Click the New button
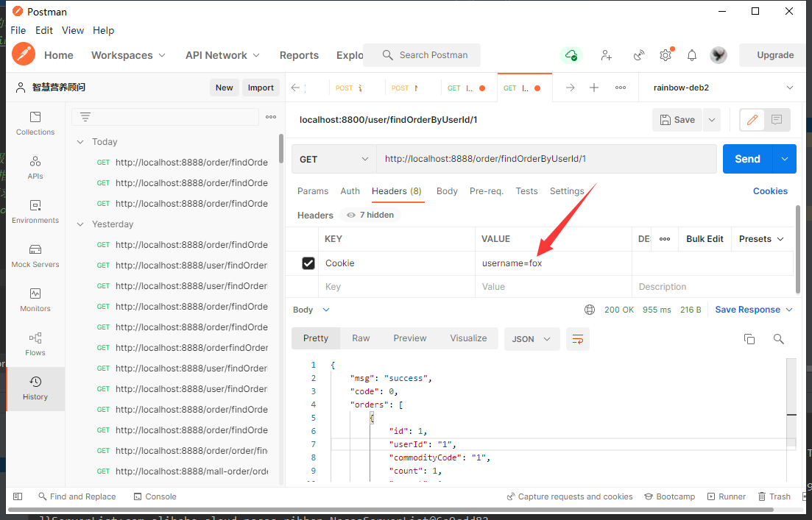812x520 pixels. click(x=225, y=88)
